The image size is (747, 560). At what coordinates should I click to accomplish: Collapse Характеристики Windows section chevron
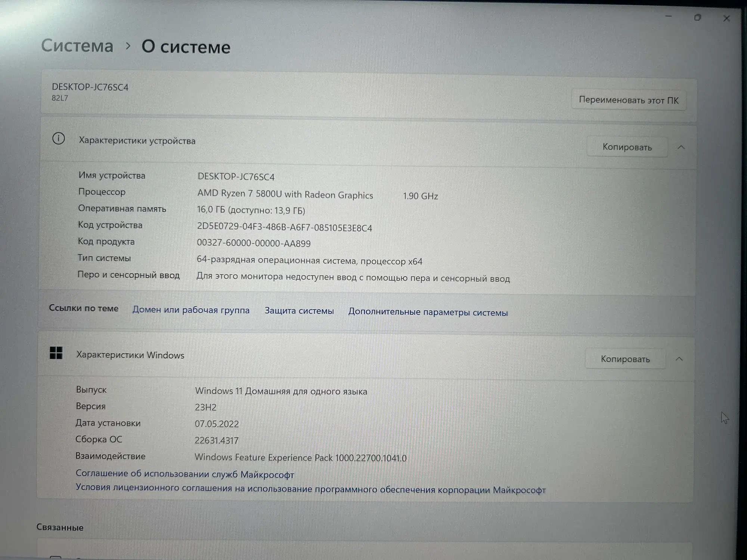click(x=679, y=359)
